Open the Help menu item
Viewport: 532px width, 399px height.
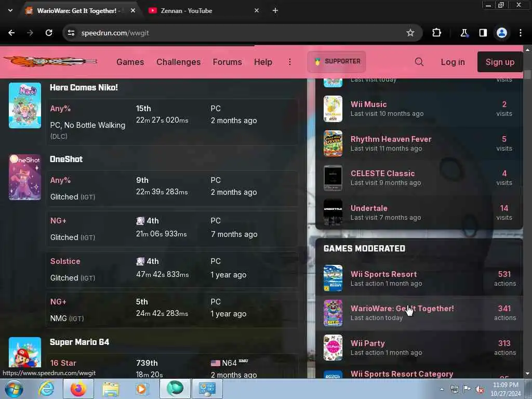click(x=263, y=62)
